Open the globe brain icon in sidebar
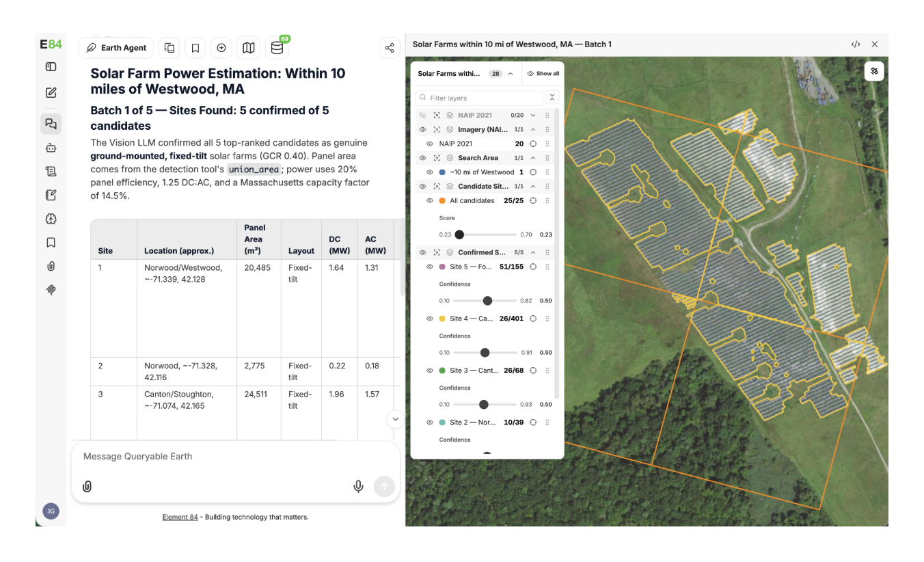Image resolution: width=924 pixels, height=562 pixels. click(51, 219)
